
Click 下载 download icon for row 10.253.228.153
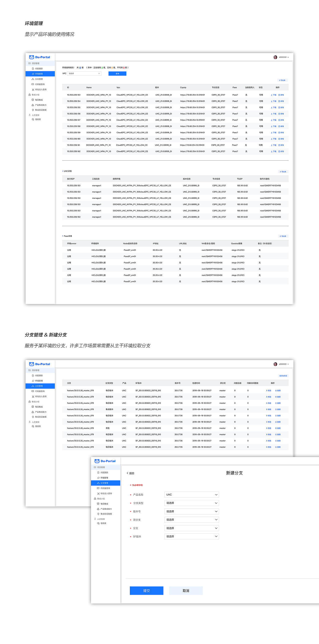pos(272,95)
